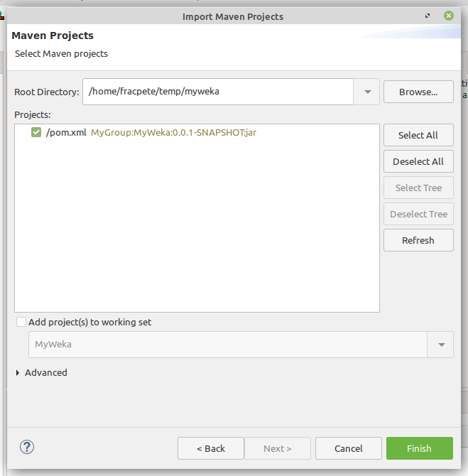Viewport: 468px width, 476px height.
Task: Close the Import Maven Projects dialog
Action: (x=449, y=16)
